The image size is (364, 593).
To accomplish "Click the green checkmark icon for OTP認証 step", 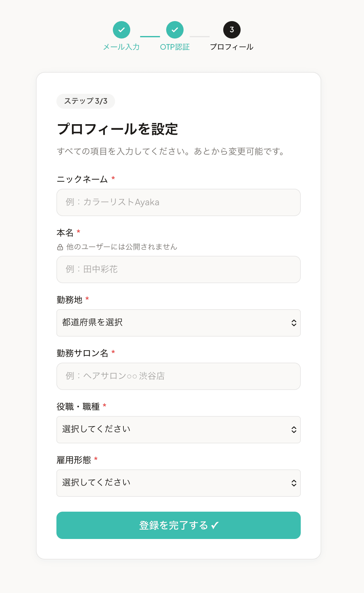I will (x=175, y=30).
